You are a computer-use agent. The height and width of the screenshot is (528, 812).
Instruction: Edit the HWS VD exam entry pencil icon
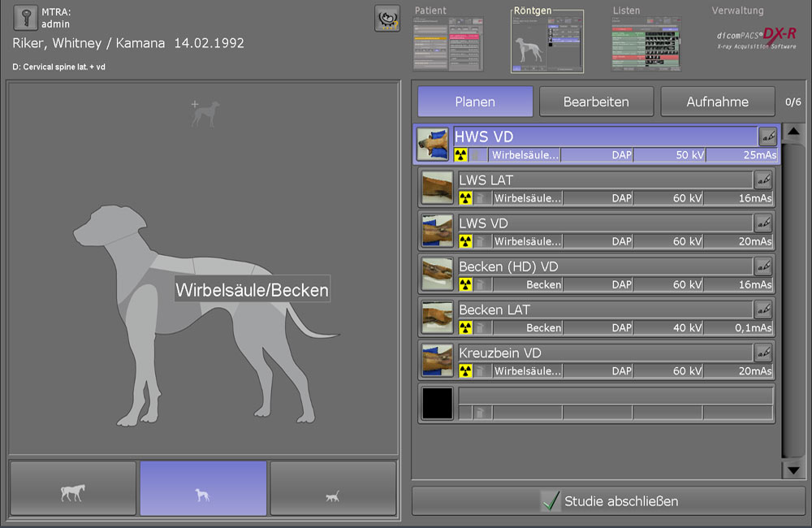767,136
